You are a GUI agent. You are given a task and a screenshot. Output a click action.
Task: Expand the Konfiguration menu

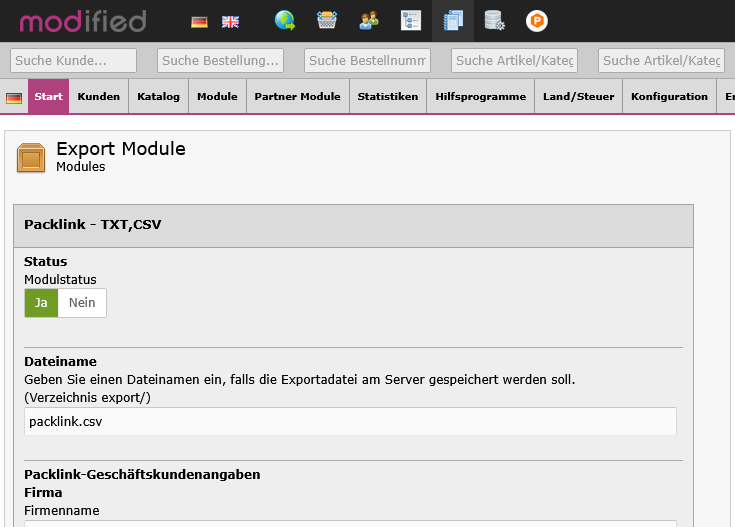(669, 97)
